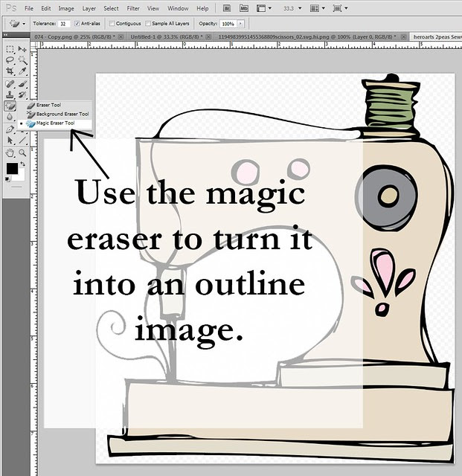Select the Zoom tool
Image resolution: width=462 pixels, height=476 pixels.
pos(22,152)
